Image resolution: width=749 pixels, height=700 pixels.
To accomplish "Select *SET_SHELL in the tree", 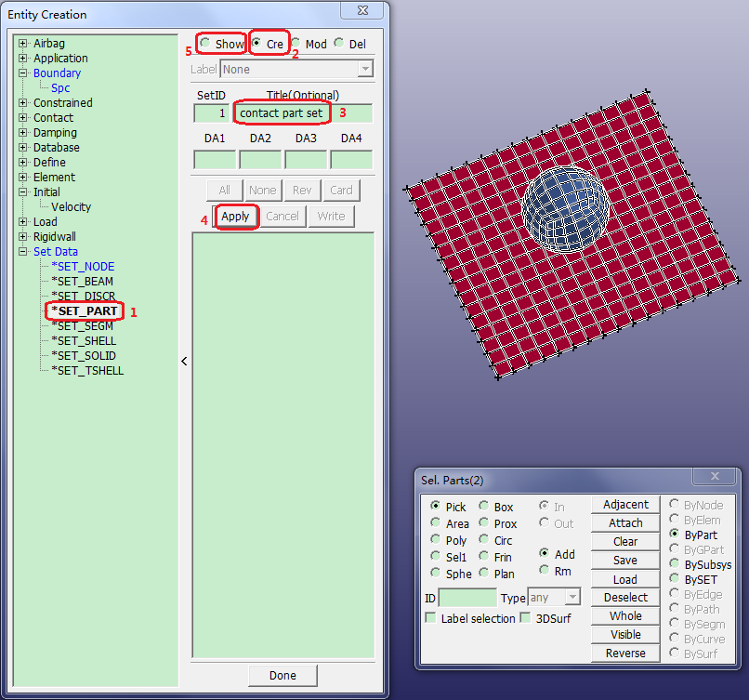I will (84, 341).
